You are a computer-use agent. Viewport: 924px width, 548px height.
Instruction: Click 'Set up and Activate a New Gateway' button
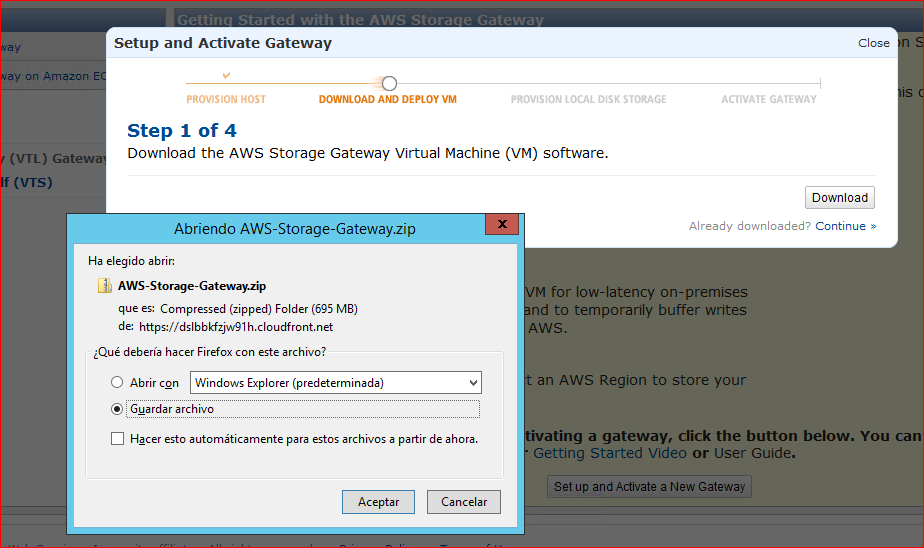coord(649,487)
